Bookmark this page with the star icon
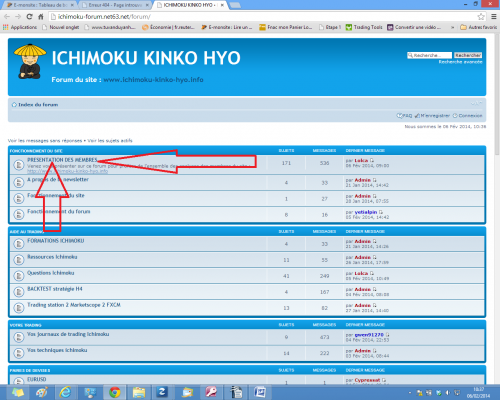 click(x=481, y=17)
